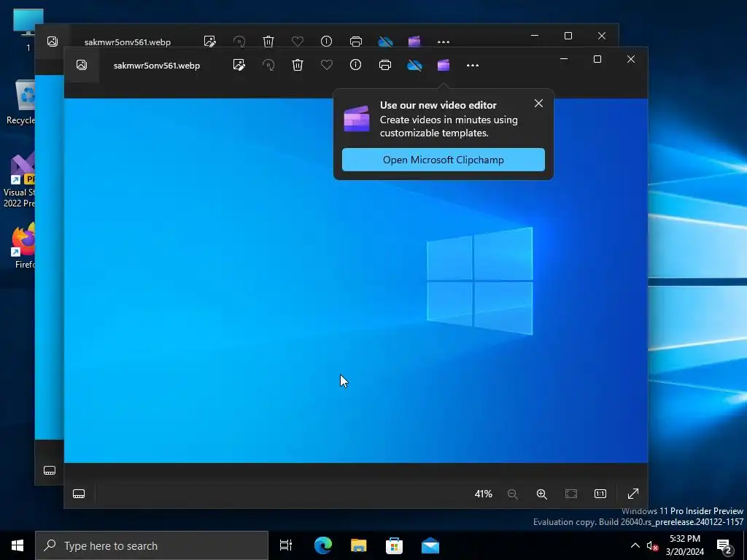Open the Windows Start menu
Image resolution: width=747 pixels, height=560 pixels.
(18, 545)
